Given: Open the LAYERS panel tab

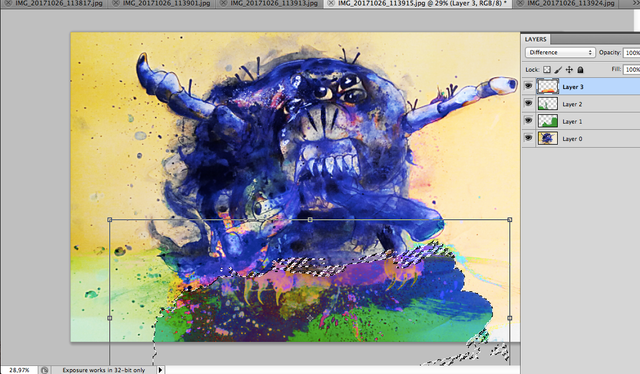Looking at the screenshot, I should click(536, 39).
